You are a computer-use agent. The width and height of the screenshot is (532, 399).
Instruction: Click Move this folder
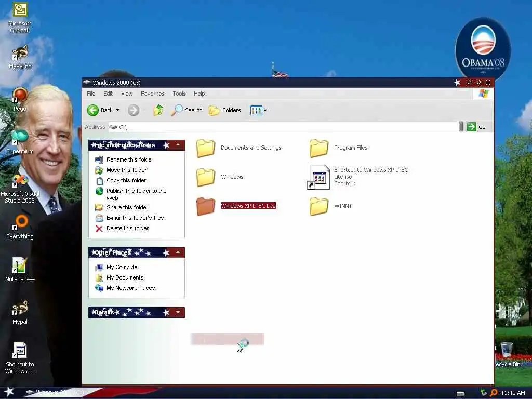pyautogui.click(x=121, y=170)
